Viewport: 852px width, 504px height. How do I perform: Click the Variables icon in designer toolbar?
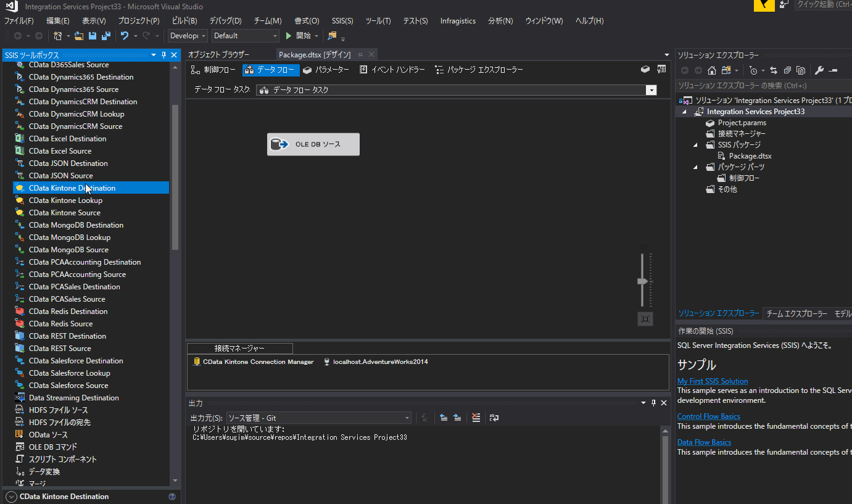pos(661,70)
